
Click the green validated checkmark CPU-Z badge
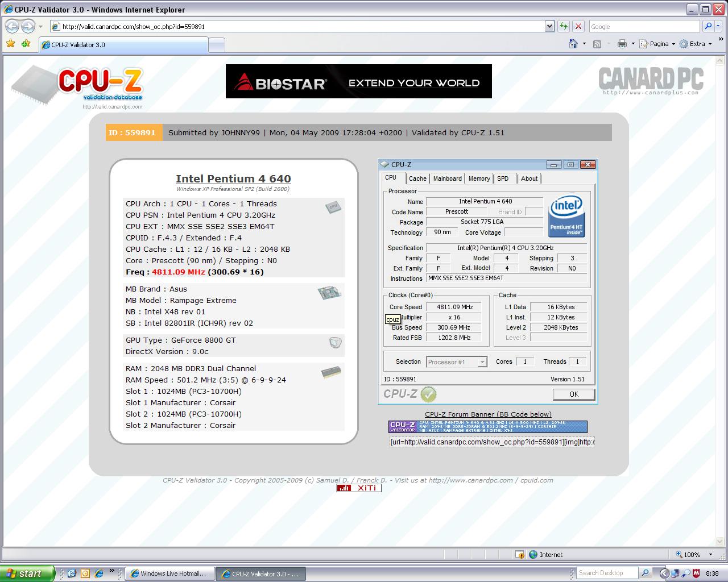tap(428, 394)
